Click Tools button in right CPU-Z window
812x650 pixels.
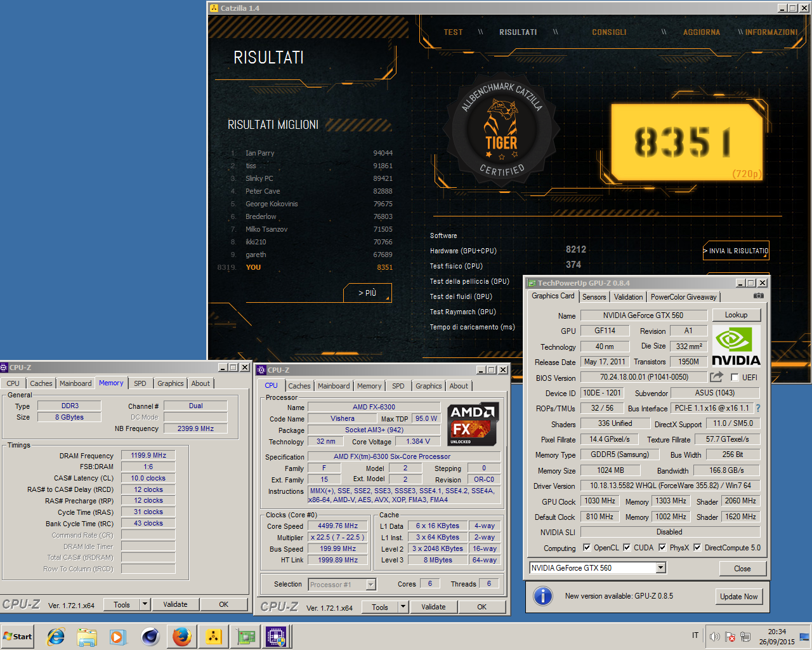(380, 607)
